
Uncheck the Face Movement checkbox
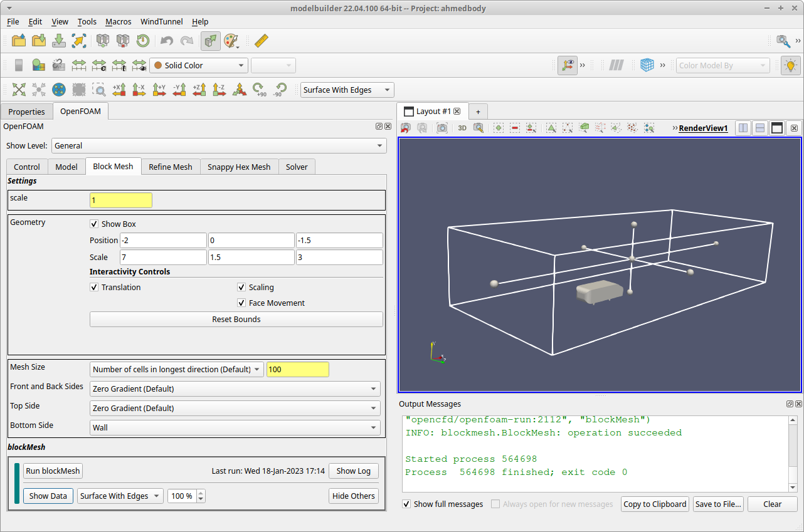pyautogui.click(x=241, y=303)
